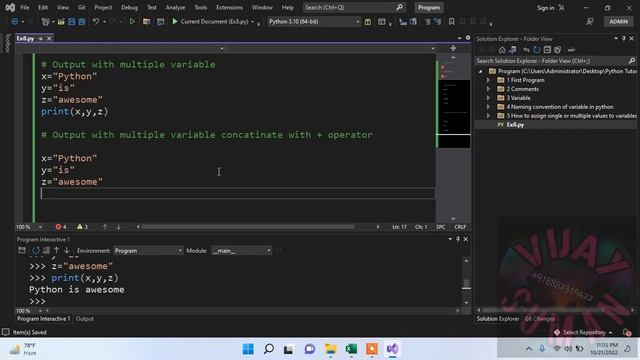Toggle auto-hide pin on Program Interactive panel
Screen dimensions: 640x360
click(x=458, y=239)
